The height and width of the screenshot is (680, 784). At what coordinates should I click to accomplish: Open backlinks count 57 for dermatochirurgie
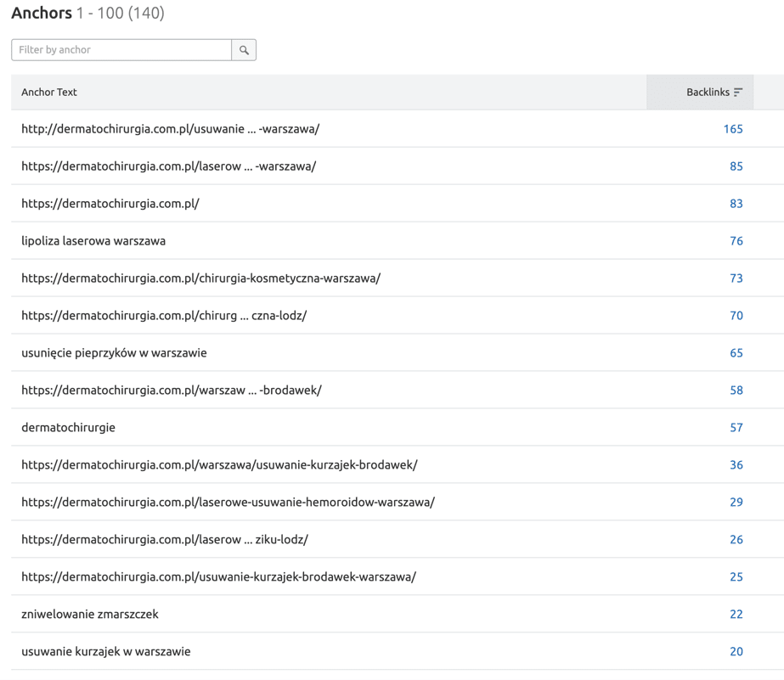click(736, 428)
